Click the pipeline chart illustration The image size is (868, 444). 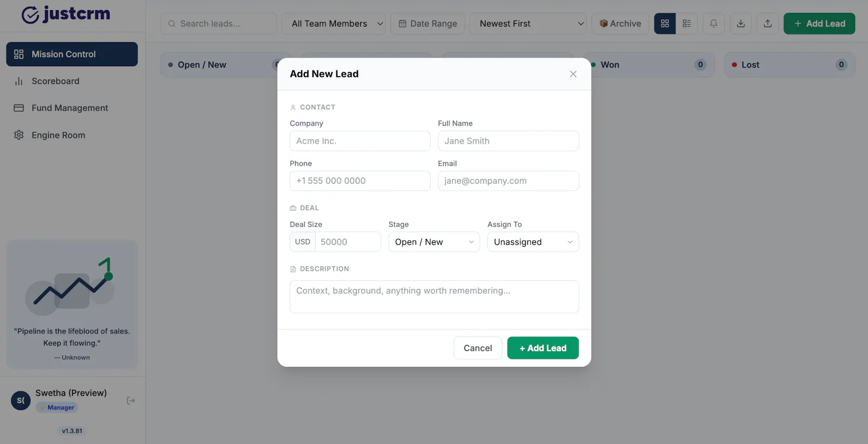click(71, 286)
